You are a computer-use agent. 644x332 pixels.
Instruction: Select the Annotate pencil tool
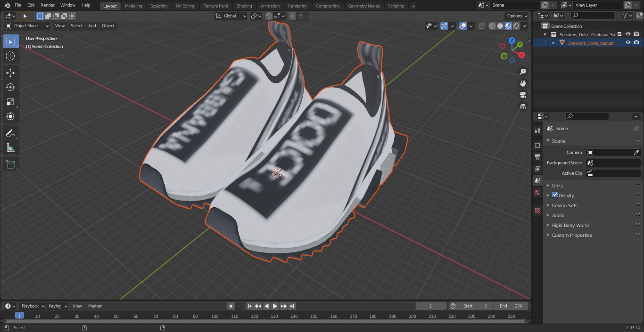point(10,134)
